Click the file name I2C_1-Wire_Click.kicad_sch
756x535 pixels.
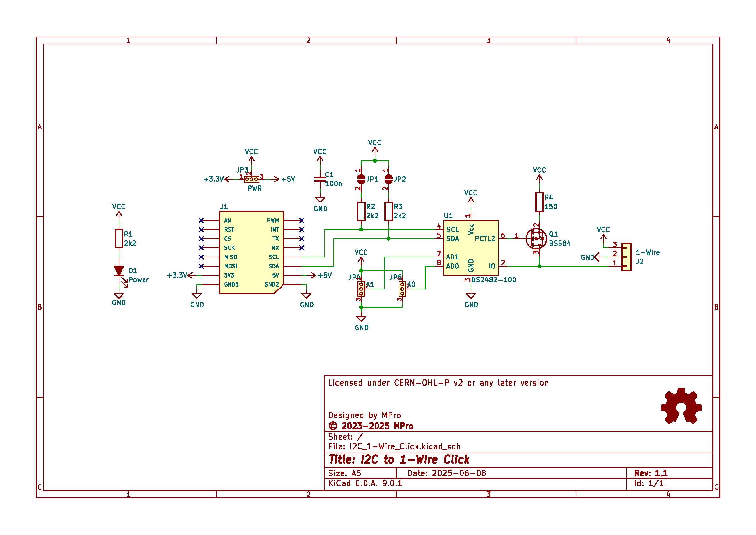(x=405, y=446)
